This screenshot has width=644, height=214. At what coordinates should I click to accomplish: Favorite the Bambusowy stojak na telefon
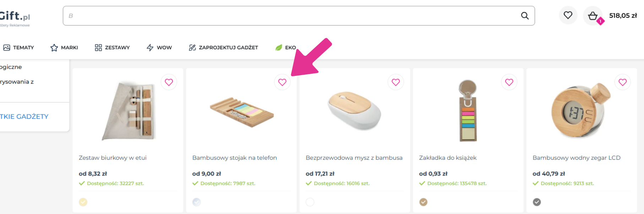pos(282,82)
